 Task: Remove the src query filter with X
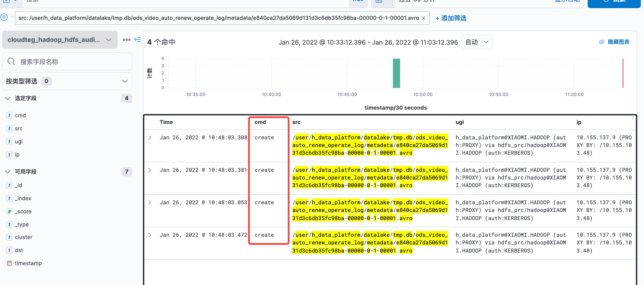coord(423,18)
